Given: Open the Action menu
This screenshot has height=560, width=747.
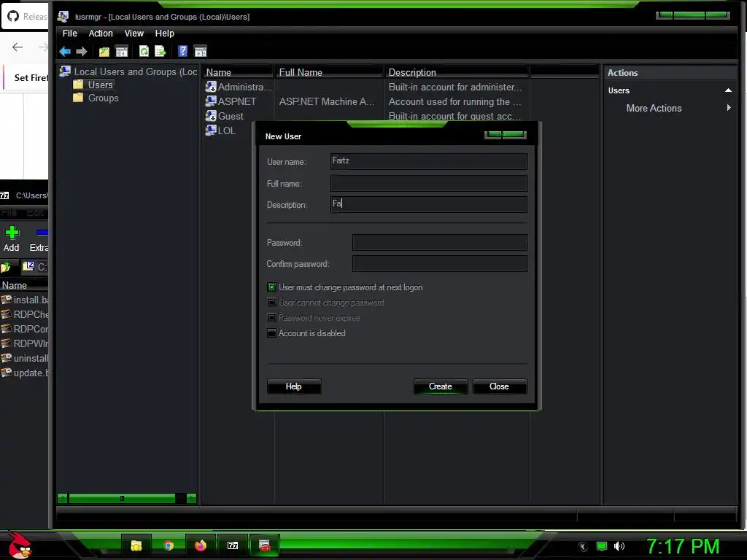Looking at the screenshot, I should [101, 34].
